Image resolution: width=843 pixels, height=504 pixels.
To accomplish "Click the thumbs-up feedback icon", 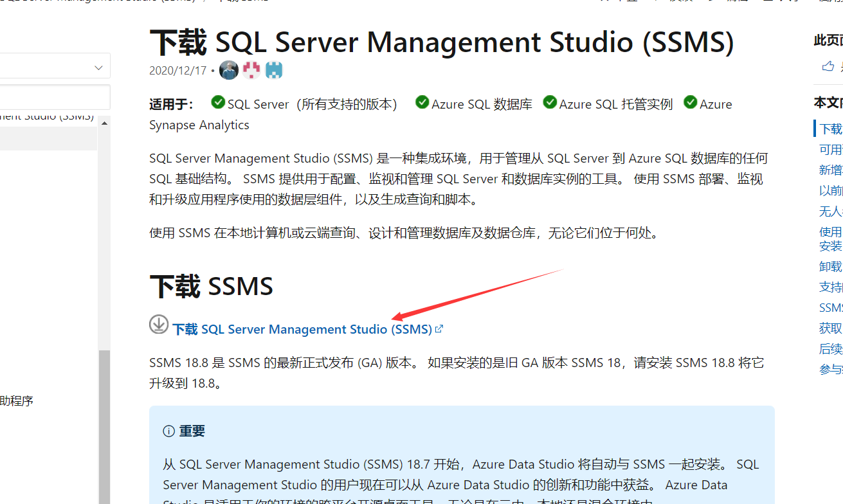I will (x=828, y=66).
